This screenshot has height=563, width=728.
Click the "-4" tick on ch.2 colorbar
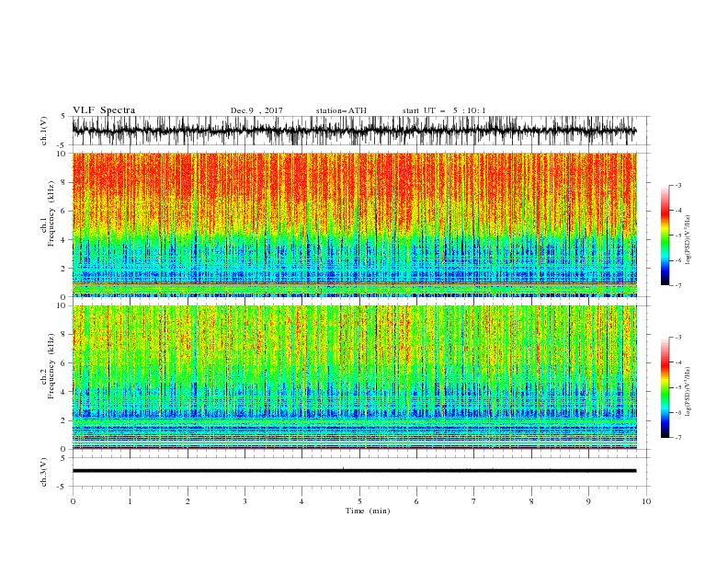[677, 362]
